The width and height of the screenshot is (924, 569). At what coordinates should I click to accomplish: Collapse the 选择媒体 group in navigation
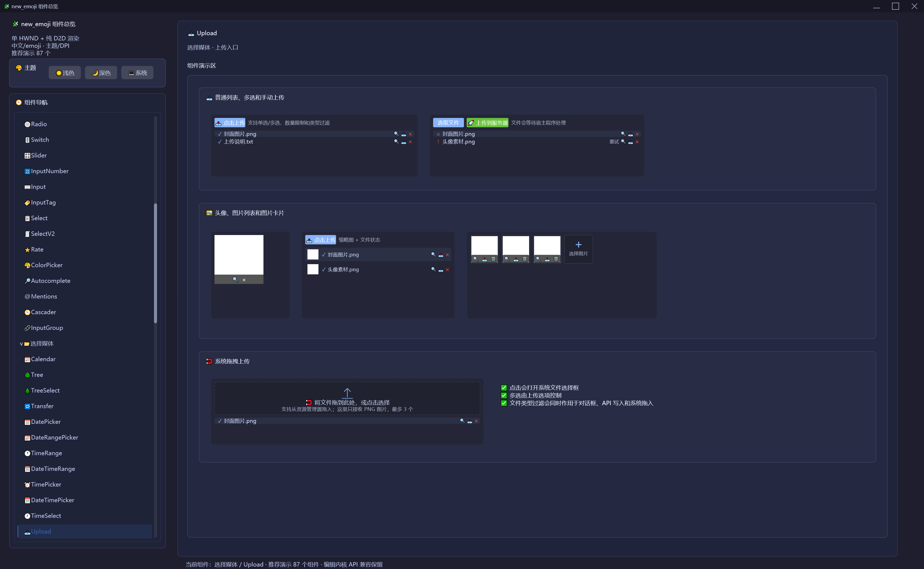coord(21,344)
